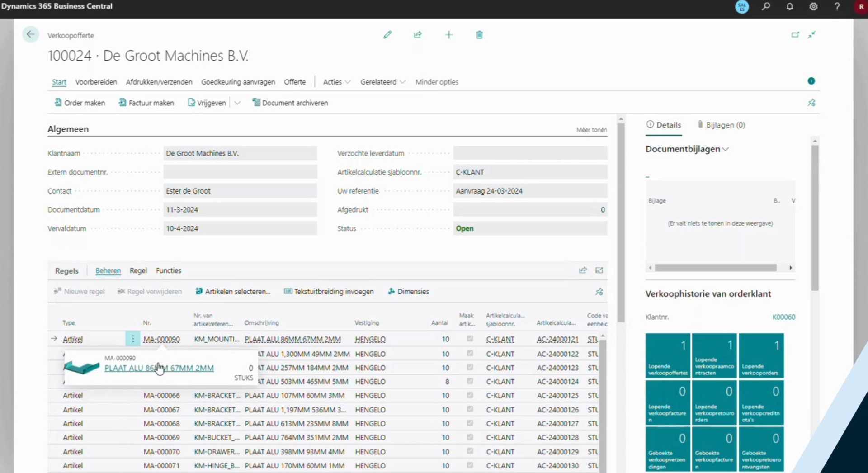
Task: Click the search magnifier icon
Action: [766, 7]
